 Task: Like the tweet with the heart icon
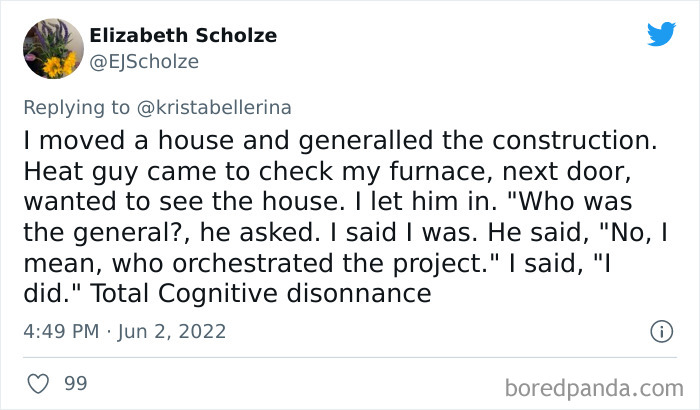point(39,383)
